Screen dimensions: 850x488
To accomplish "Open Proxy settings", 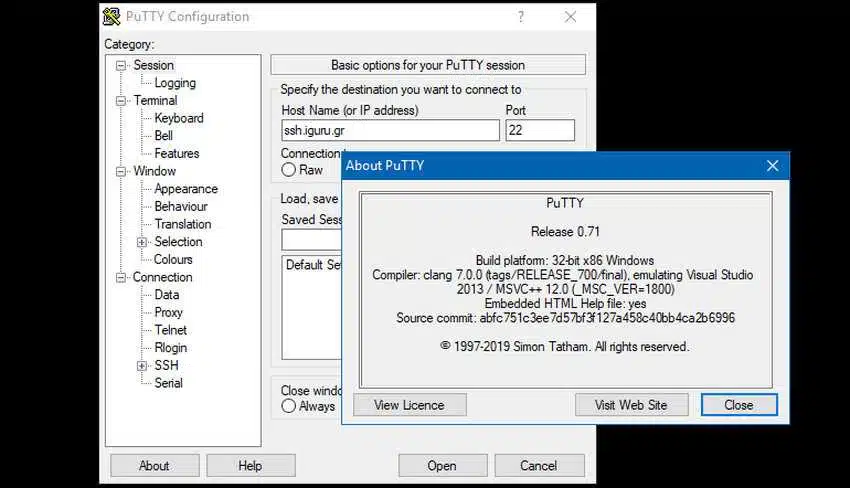I will (x=169, y=312).
